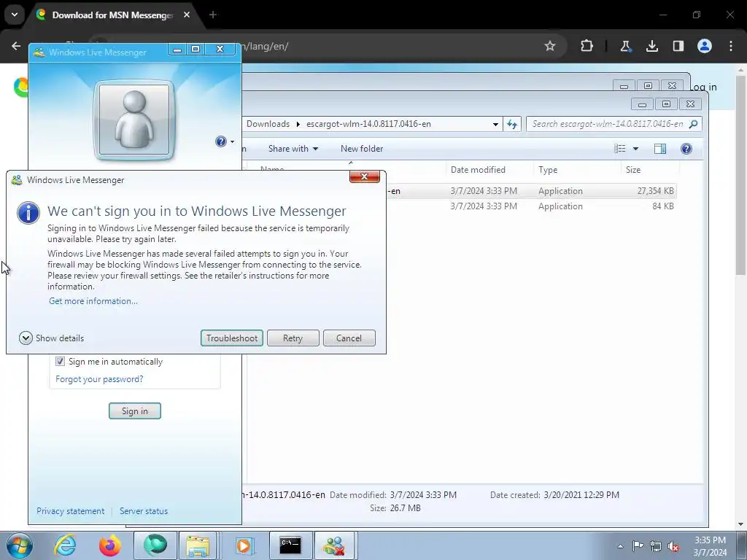Switch to the command prompt taskbar icon
Screen dimensions: 747x560
click(x=290, y=545)
